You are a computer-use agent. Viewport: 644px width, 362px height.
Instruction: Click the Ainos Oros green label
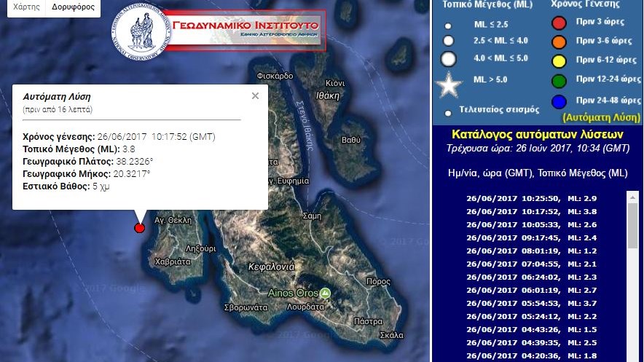pyautogui.click(x=293, y=293)
